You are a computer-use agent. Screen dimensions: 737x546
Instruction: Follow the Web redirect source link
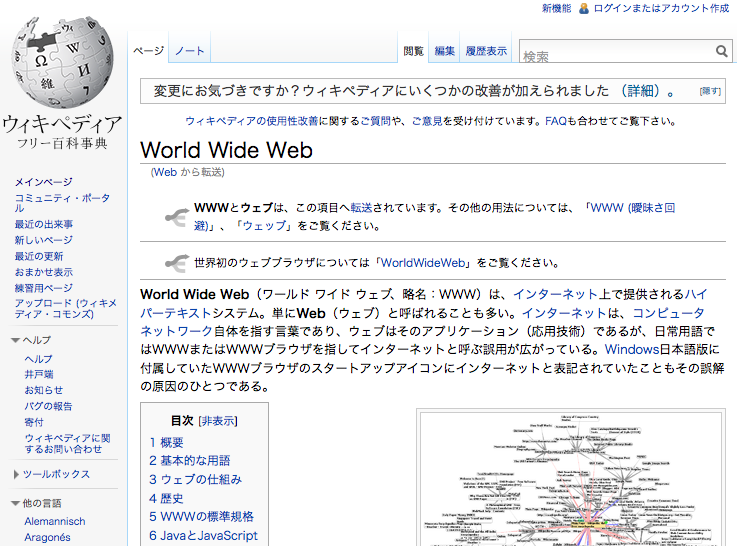click(x=165, y=172)
